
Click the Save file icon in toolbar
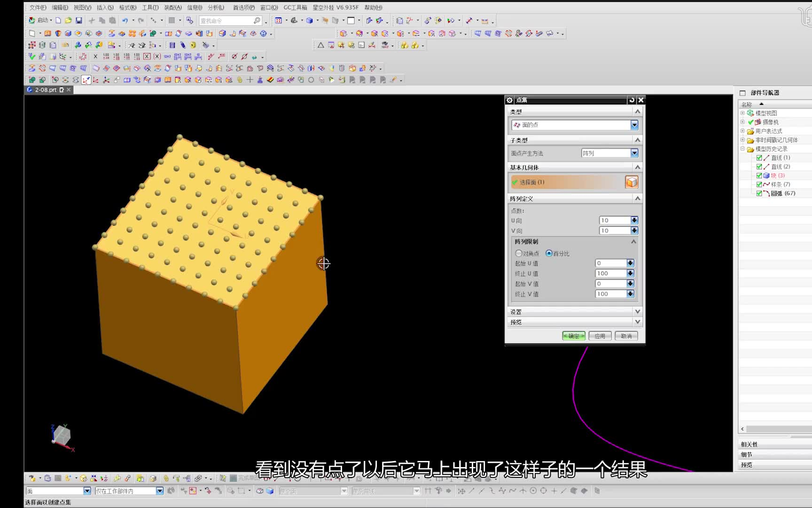78,20
